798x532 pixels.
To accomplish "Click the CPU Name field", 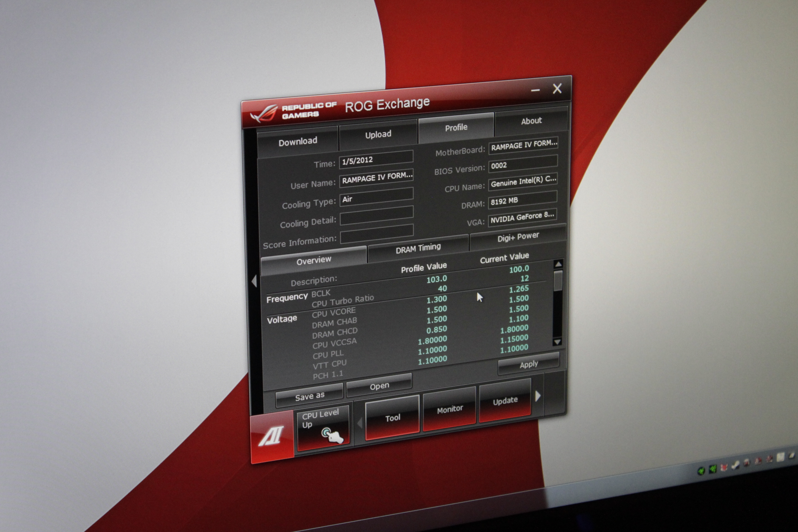I will click(x=523, y=182).
